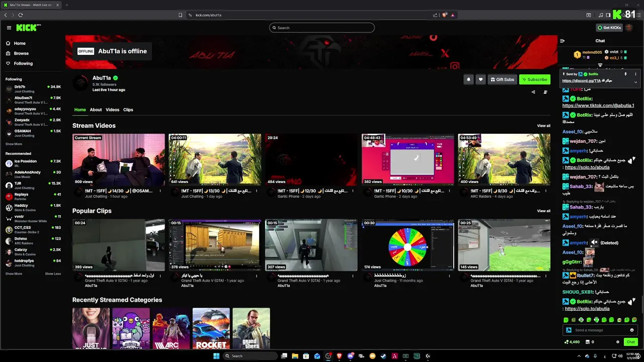Click the top Search box
This screenshot has width=644, height=362.
(x=322, y=28)
